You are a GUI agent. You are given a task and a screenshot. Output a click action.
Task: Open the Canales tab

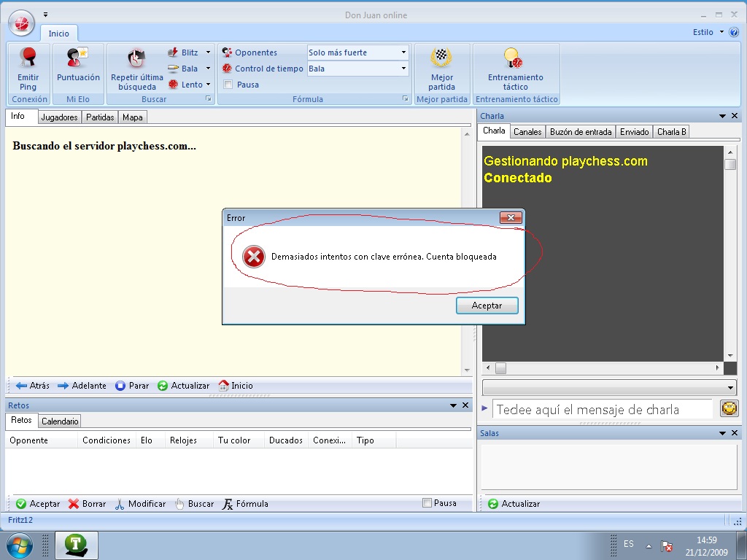(x=527, y=132)
